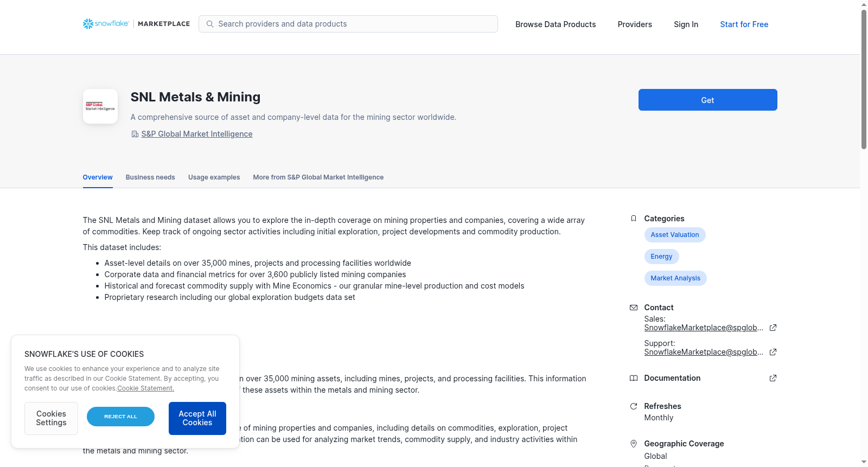868x467 pixels.
Task: Open the S&P Global provider logo thumbnail
Action: coord(100,106)
